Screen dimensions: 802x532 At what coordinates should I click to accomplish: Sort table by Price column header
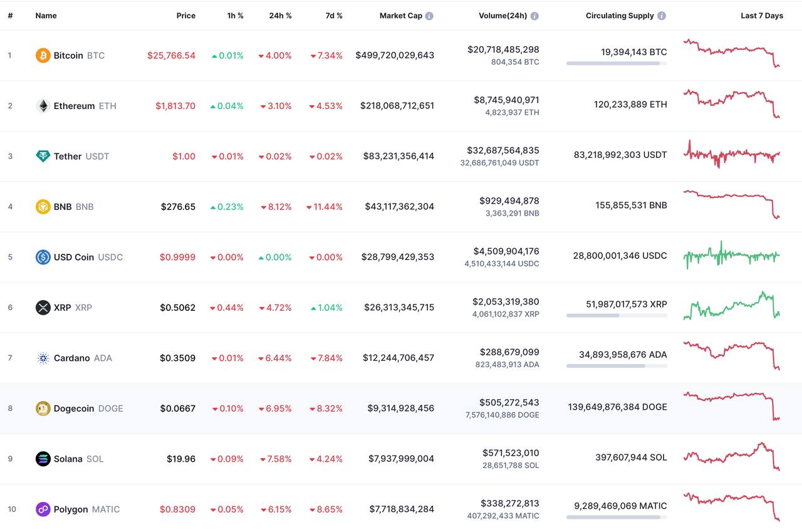185,16
